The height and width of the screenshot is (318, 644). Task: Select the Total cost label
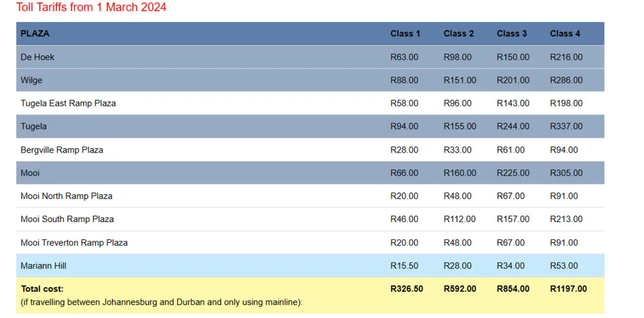point(43,289)
